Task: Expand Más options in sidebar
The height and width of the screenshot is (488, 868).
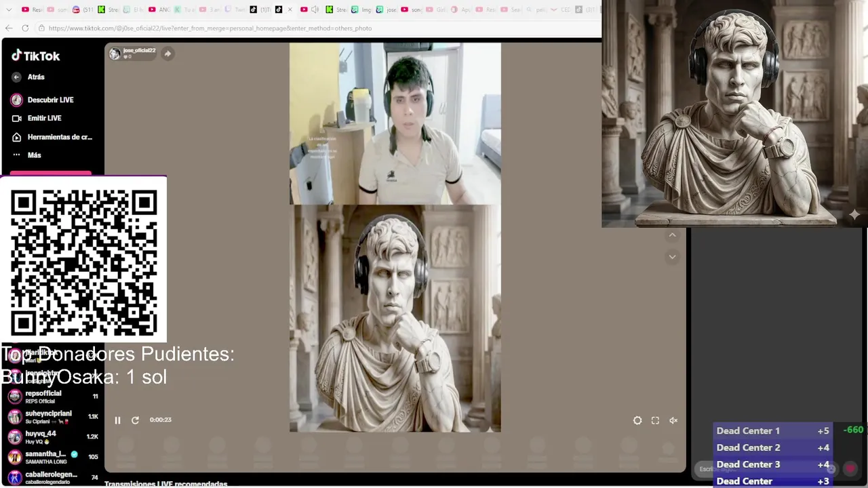Action: tap(27, 155)
